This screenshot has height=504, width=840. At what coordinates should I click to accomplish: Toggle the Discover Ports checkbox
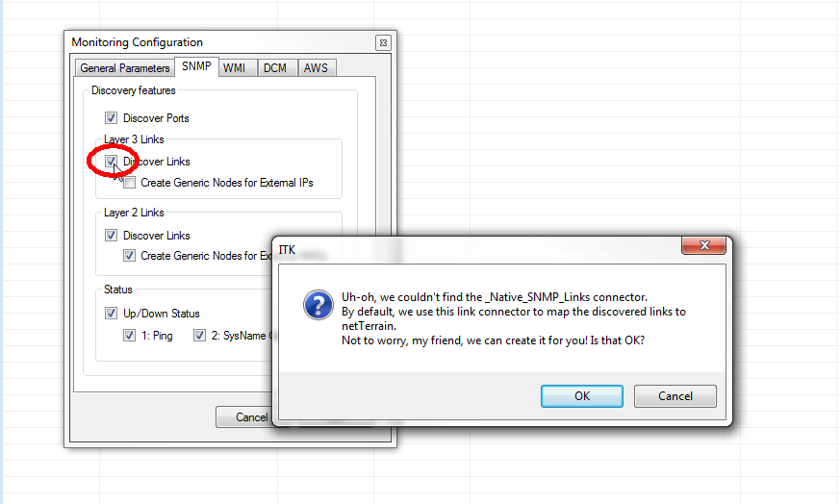coord(111,118)
